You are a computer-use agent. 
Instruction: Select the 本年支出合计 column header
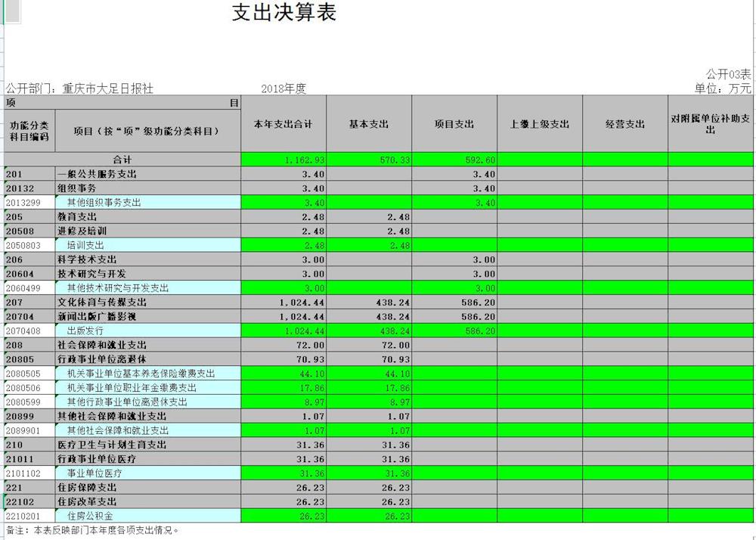pyautogui.click(x=283, y=124)
